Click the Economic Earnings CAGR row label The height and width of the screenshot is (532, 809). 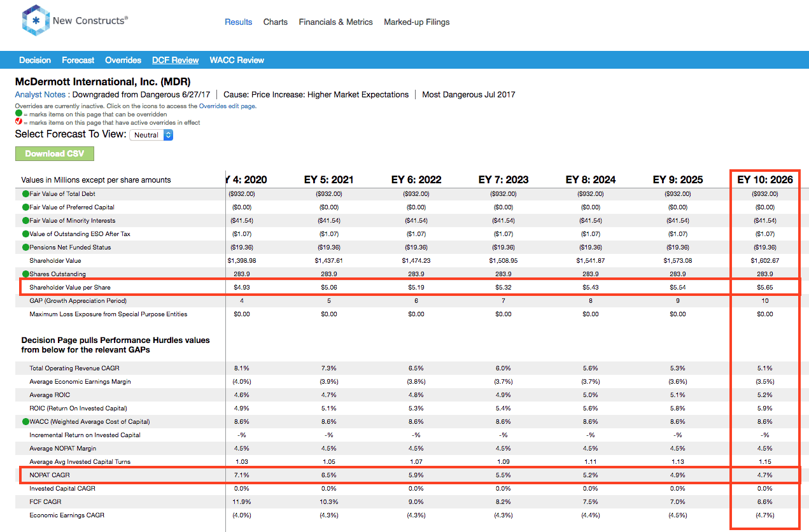click(67, 515)
